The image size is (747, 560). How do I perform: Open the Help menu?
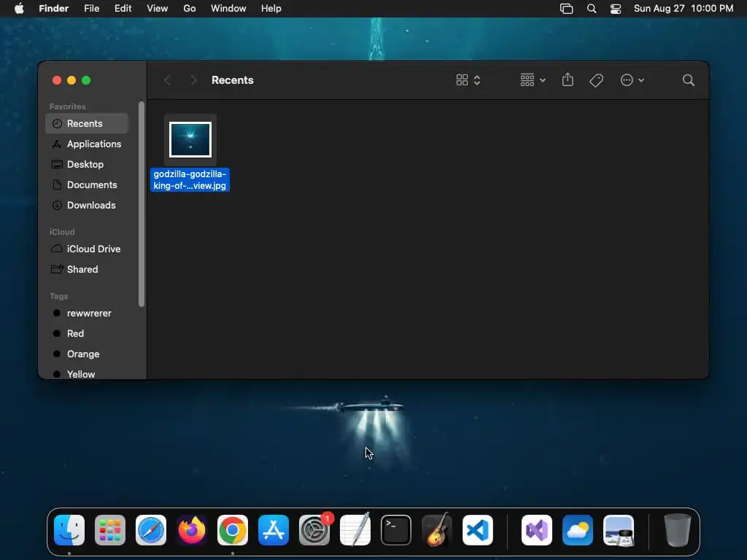(271, 9)
